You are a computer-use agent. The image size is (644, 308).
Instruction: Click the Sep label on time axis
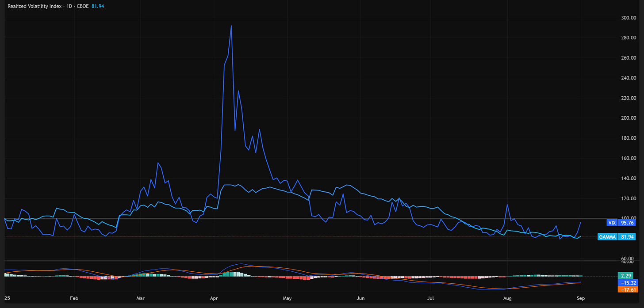[581, 299]
